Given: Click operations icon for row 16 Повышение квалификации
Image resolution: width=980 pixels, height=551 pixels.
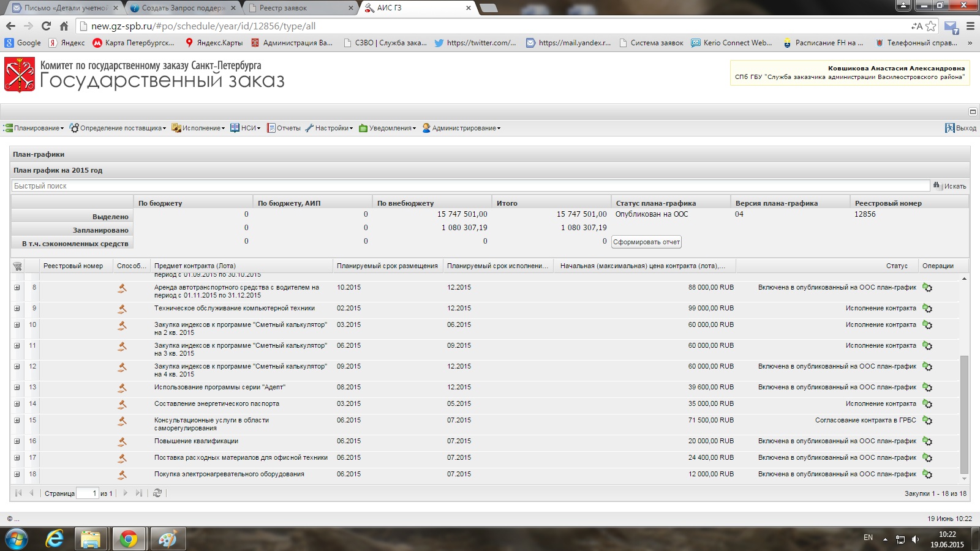Looking at the screenshot, I should pos(927,441).
